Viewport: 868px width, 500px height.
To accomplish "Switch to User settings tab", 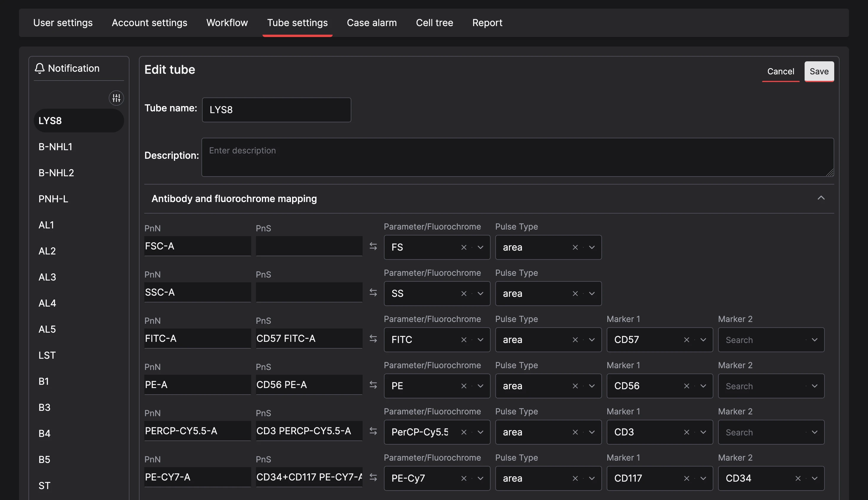I will [x=63, y=23].
